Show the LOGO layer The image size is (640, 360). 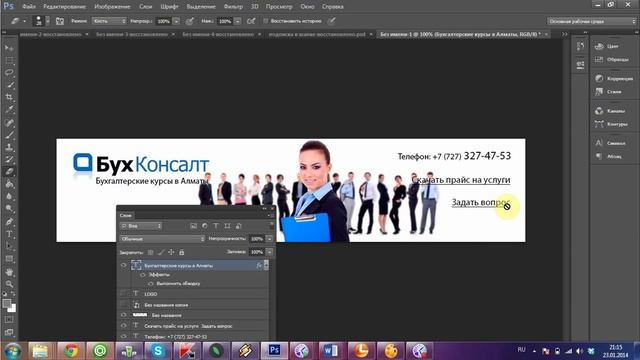pos(124,293)
